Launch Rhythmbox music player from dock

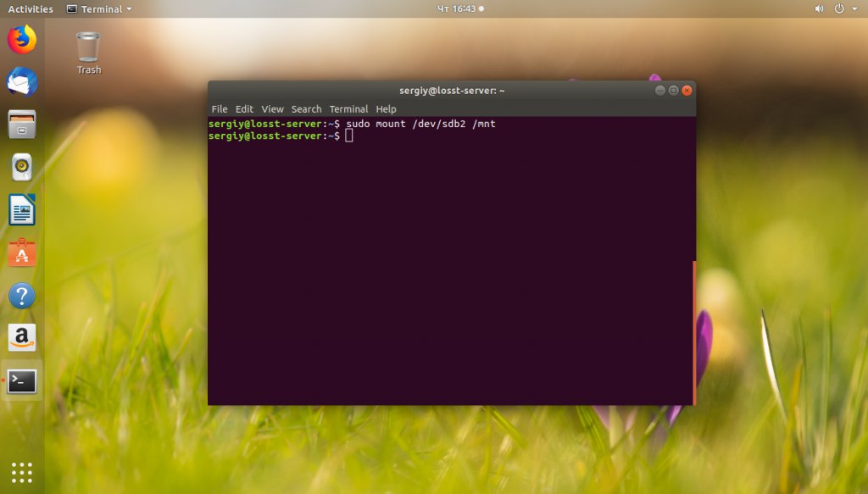pyautogui.click(x=21, y=167)
